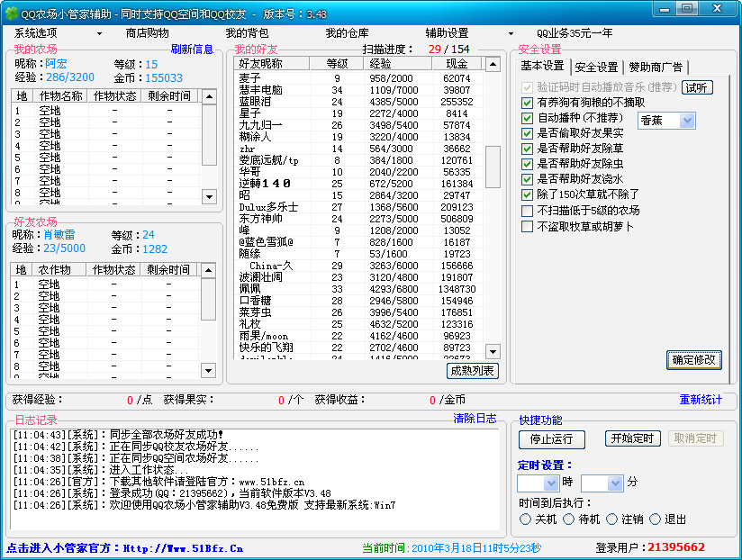Click down arrow of 好友农场 list scrollbar
The width and height of the screenshot is (742, 560).
point(208,370)
